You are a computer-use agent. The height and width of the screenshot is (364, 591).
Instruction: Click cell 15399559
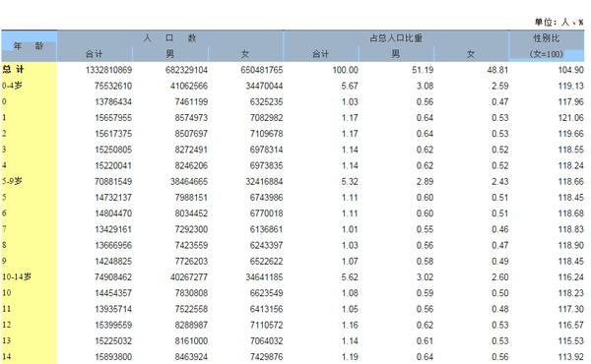pyautogui.click(x=113, y=325)
